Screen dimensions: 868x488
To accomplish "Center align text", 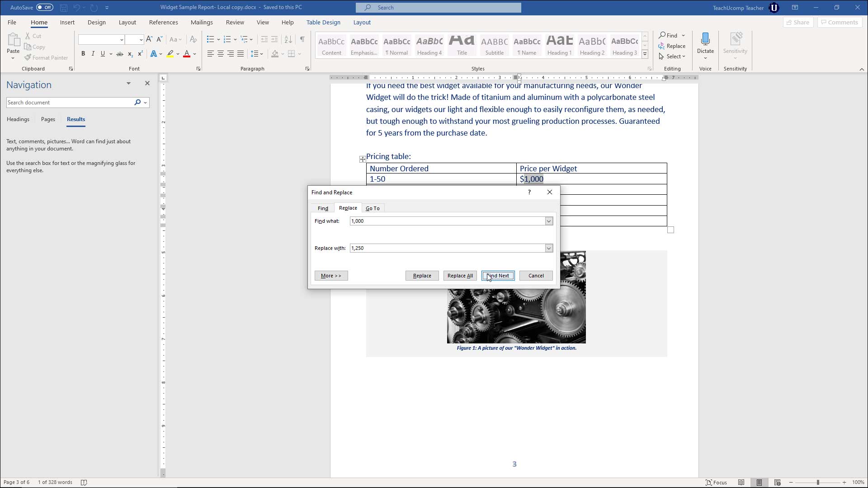I will point(221,54).
